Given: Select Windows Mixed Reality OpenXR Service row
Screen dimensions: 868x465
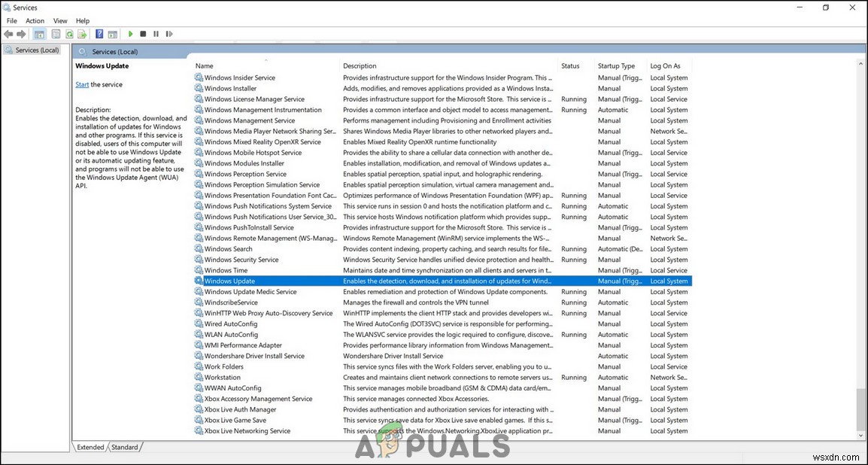Looking at the screenshot, I should [443, 141].
